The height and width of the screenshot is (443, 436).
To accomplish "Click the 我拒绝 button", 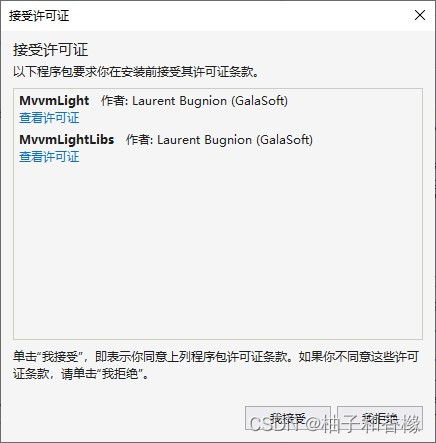I will click(380, 418).
